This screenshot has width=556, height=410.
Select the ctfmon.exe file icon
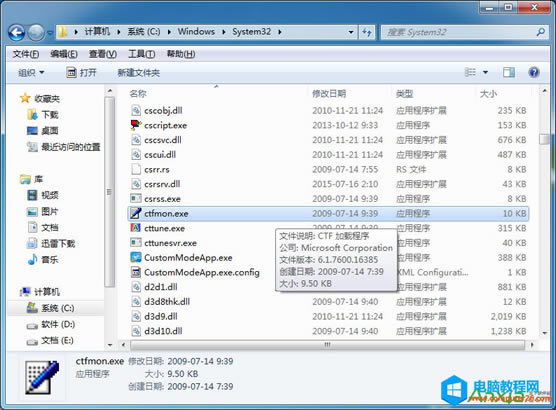[x=135, y=213]
